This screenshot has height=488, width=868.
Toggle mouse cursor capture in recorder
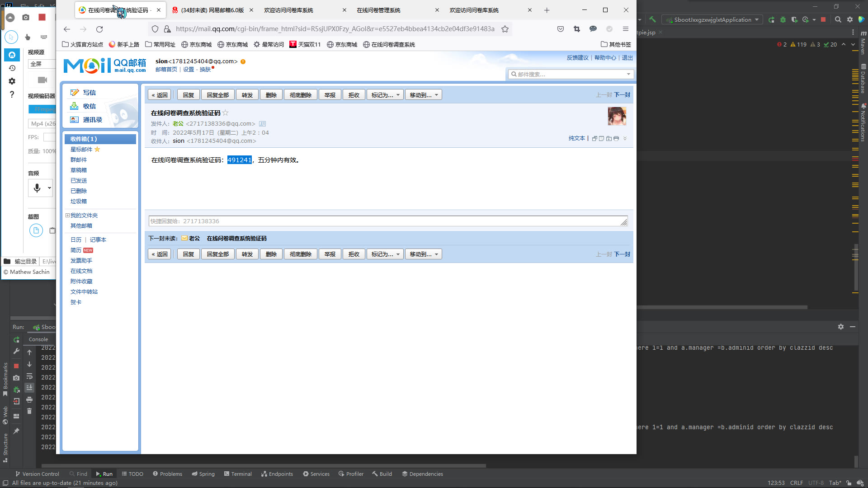[11, 37]
